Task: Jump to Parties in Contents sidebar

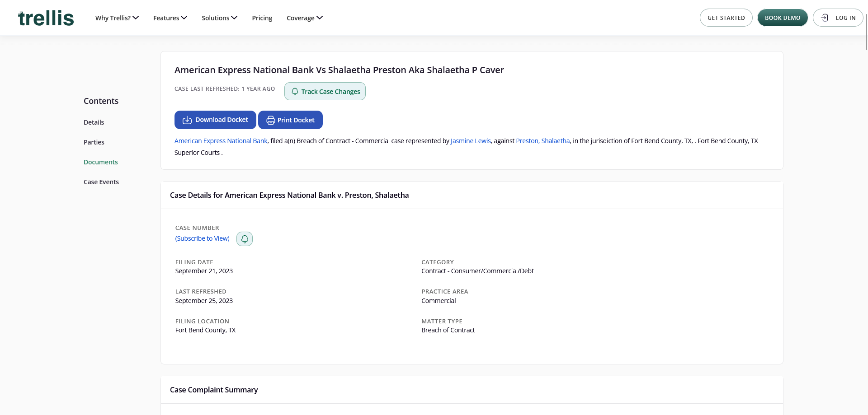Action: pos(94,142)
